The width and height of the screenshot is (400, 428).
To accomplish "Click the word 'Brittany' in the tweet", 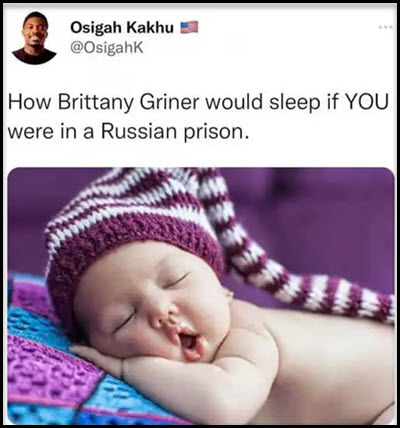I will 95,103.
